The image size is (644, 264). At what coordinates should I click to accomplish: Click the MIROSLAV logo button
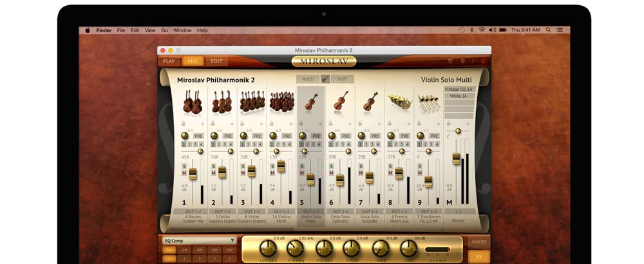[x=324, y=62]
